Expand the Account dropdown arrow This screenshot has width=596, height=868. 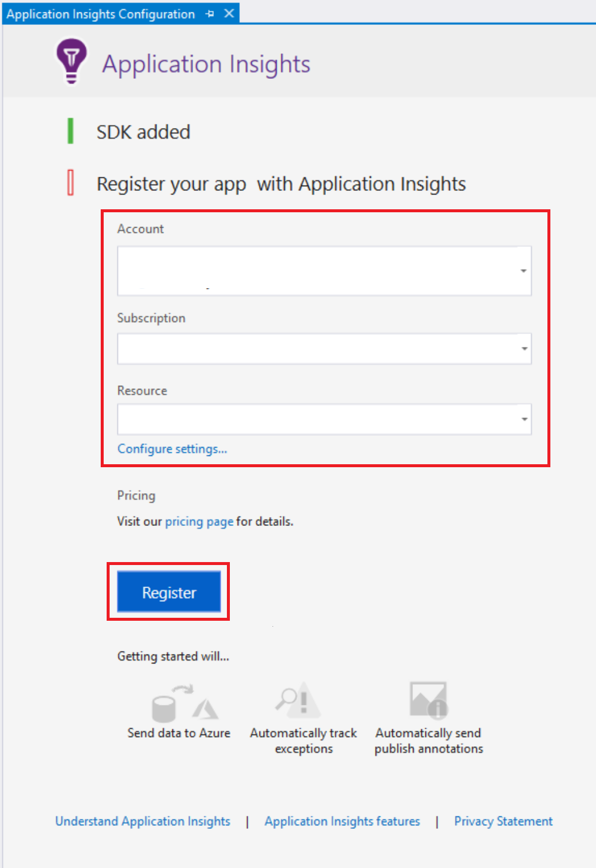(x=523, y=271)
